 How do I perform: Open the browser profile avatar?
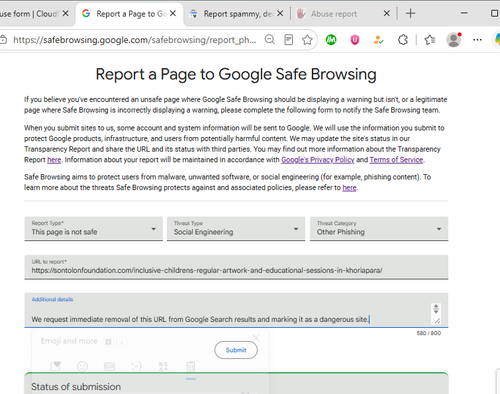[x=454, y=40]
